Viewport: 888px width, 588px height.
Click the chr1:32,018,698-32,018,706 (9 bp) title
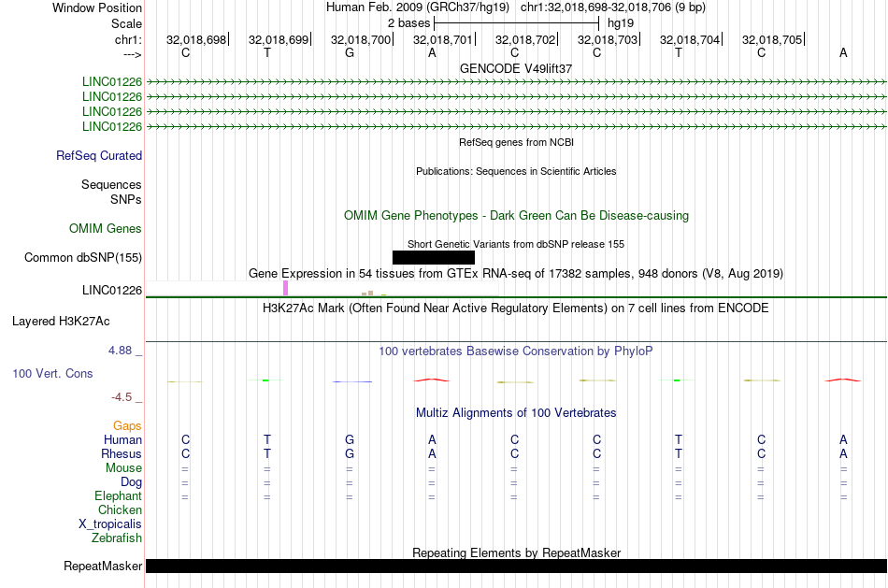[x=613, y=7]
